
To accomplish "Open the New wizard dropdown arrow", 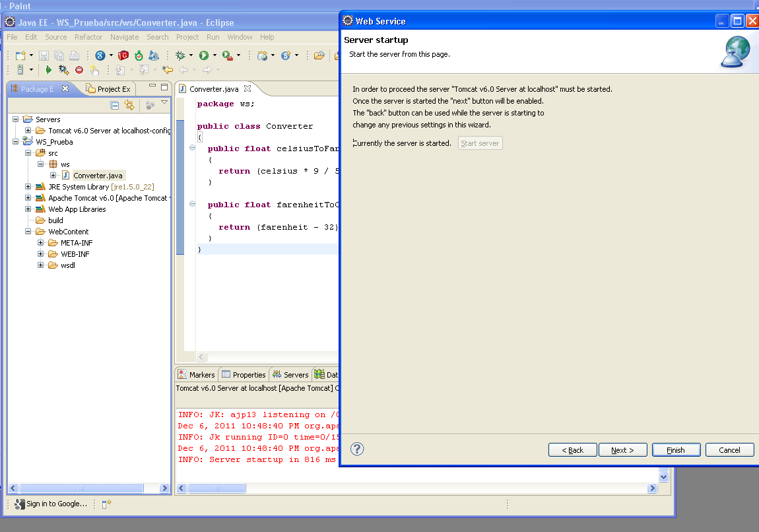I will (32, 55).
